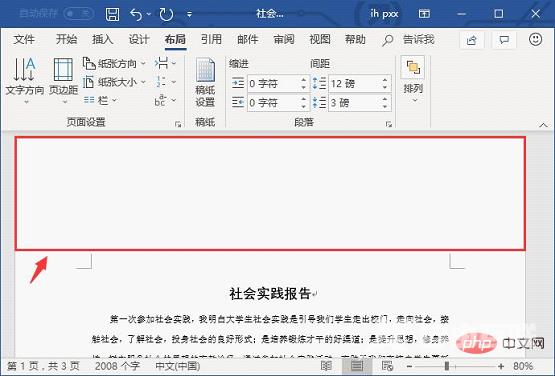This screenshot has width=555, height=376.
Task: Click the smiley feedback icon
Action: 536,40
